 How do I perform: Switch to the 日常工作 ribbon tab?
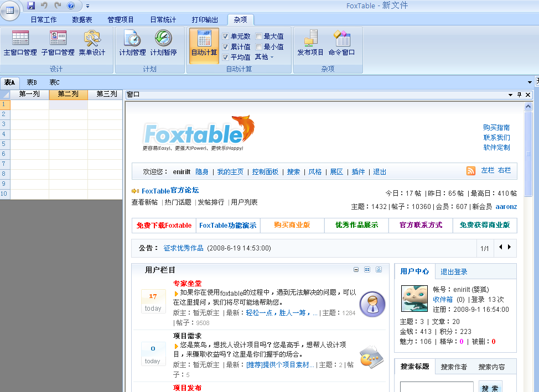pyautogui.click(x=44, y=19)
